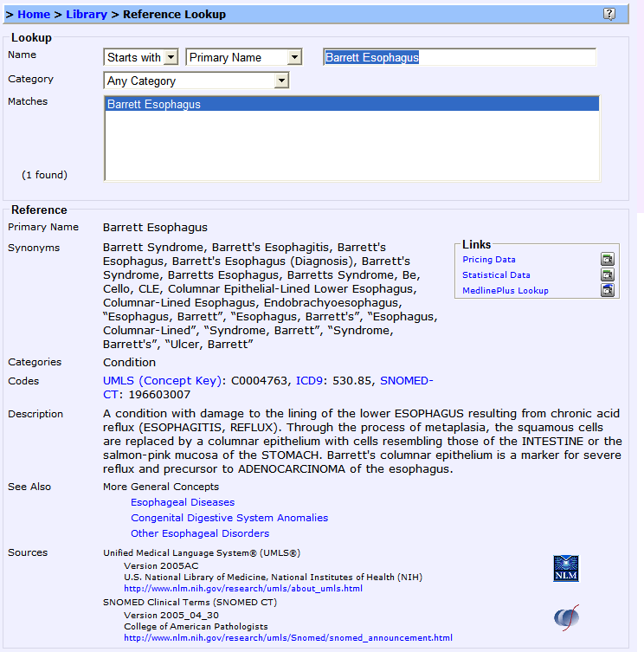Click the 'Reference Lookup' breadcrumb text

[x=174, y=14]
